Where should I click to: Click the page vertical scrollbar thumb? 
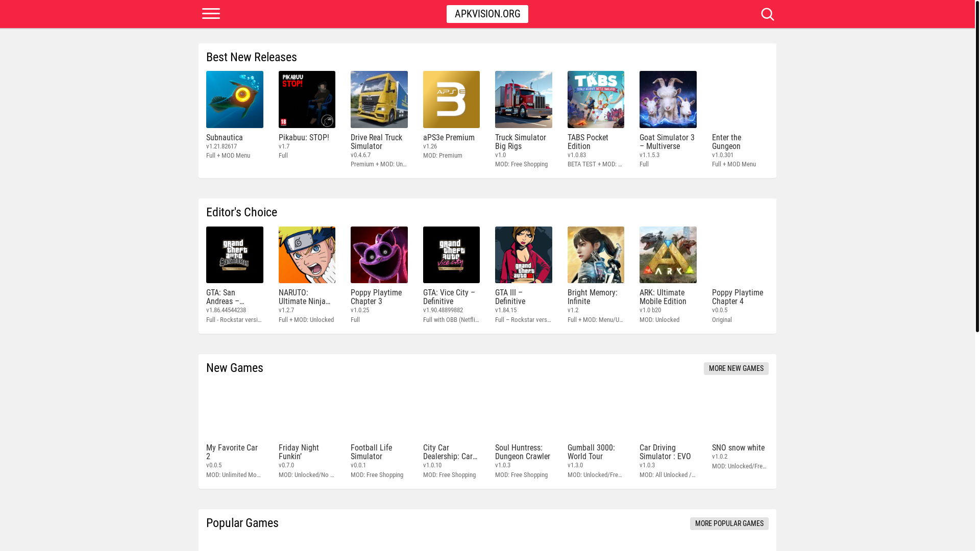click(977, 166)
